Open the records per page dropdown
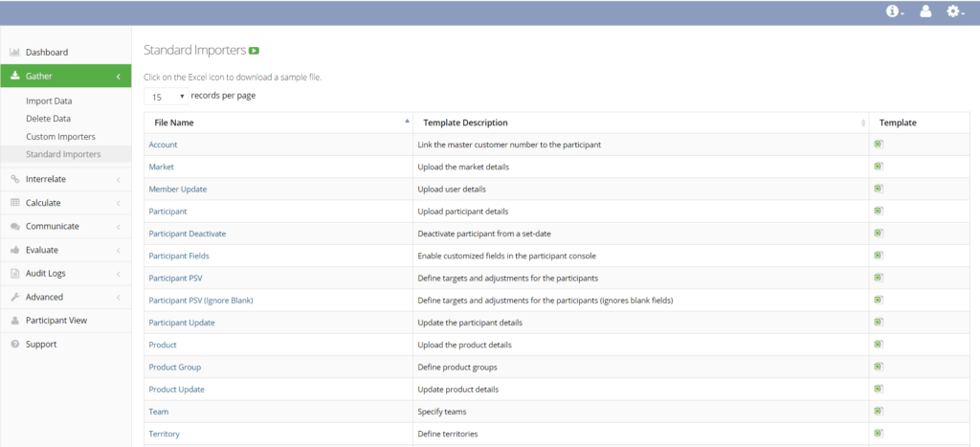The width and height of the screenshot is (980, 447). [167, 97]
